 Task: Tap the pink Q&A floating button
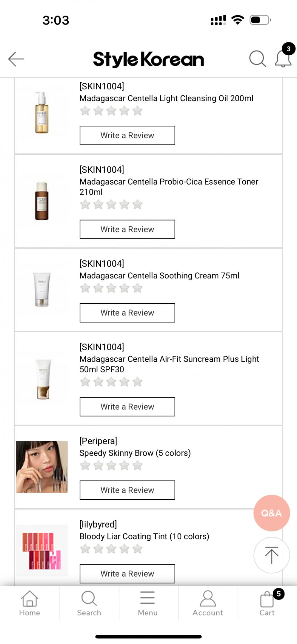[271, 513]
